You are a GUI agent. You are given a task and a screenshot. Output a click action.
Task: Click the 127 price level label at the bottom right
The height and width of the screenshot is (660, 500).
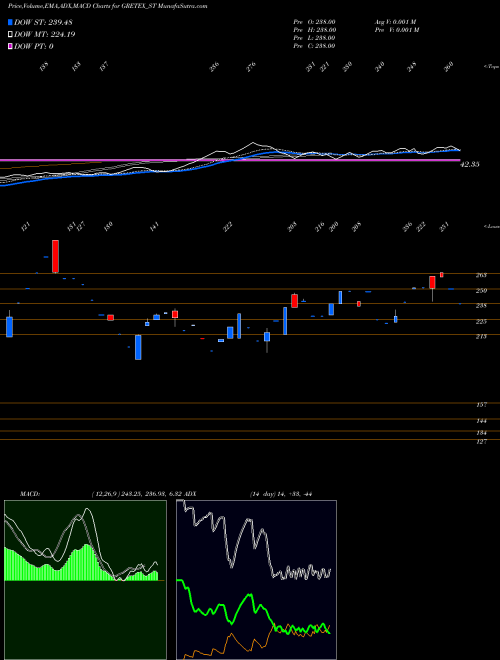pyautogui.click(x=481, y=442)
